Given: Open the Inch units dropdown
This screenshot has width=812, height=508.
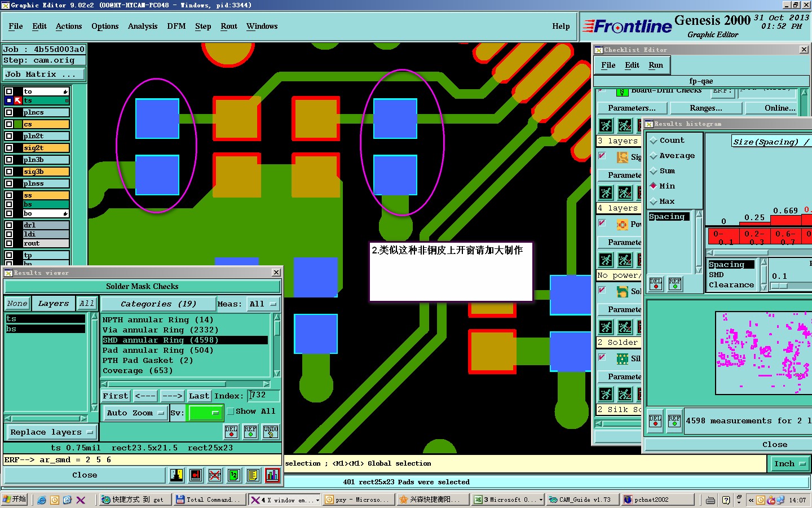Looking at the screenshot, I should pos(789,464).
